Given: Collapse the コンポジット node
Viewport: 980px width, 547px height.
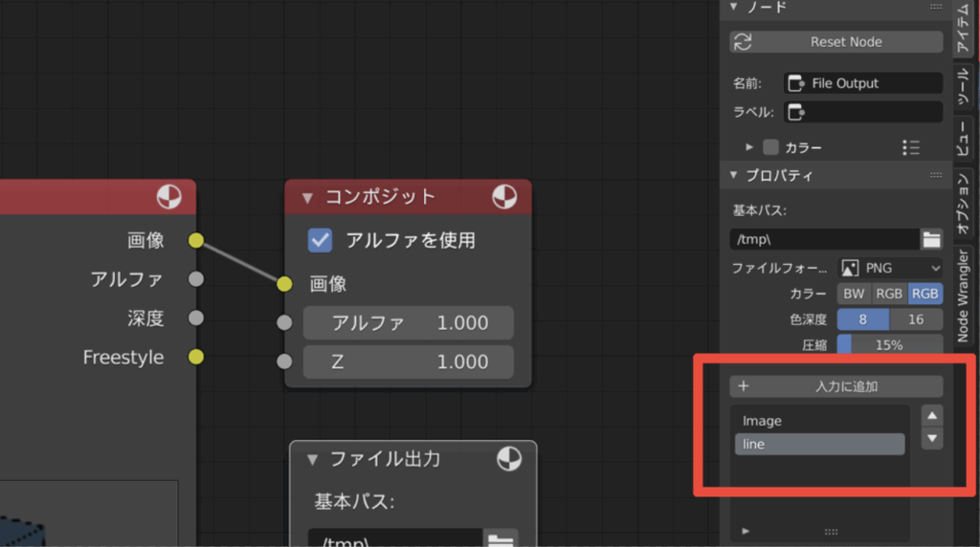Looking at the screenshot, I should click(x=307, y=198).
